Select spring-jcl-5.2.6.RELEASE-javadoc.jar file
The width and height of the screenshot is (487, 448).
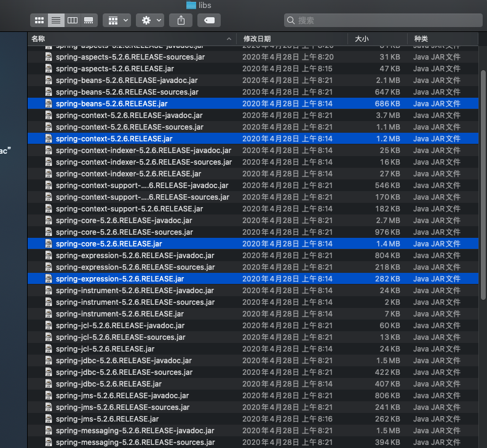[x=253, y=325]
